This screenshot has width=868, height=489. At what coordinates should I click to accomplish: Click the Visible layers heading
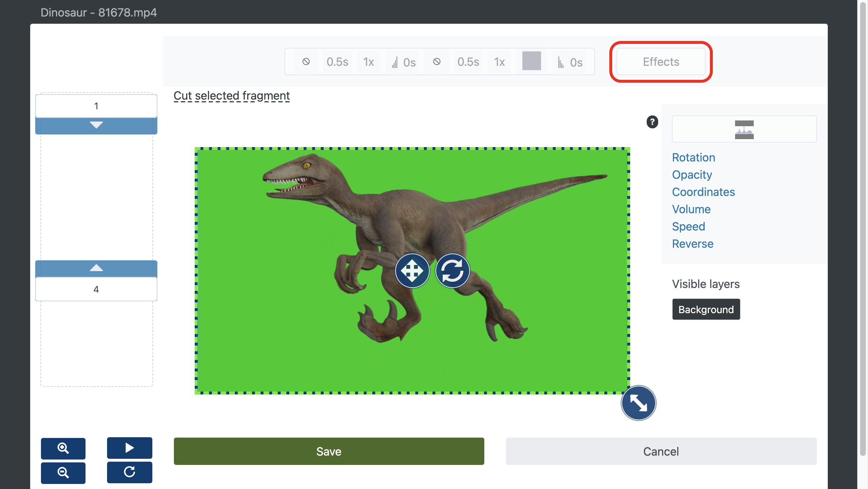pos(706,284)
